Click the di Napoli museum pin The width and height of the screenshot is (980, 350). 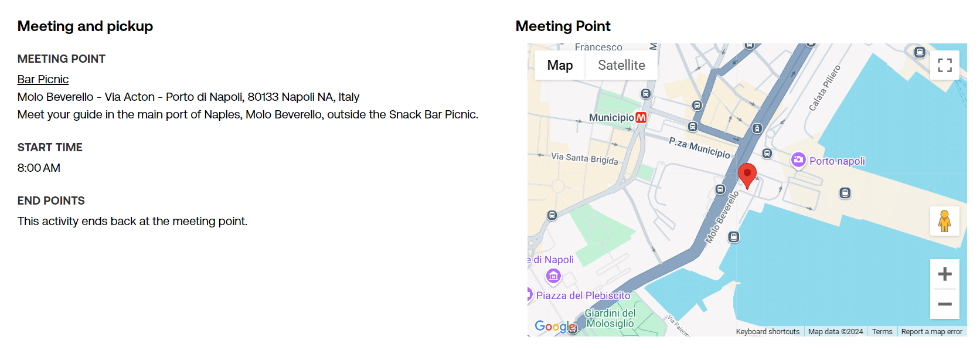tap(553, 276)
